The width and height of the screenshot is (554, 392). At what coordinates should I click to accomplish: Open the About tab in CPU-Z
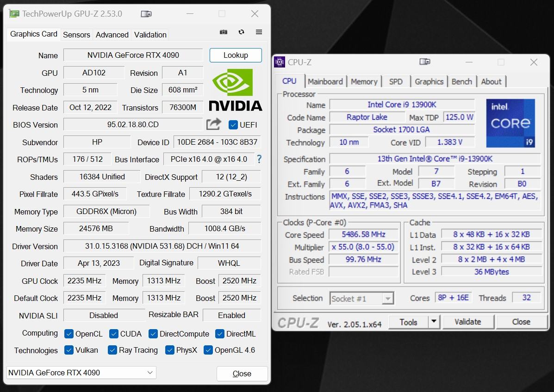coord(491,81)
